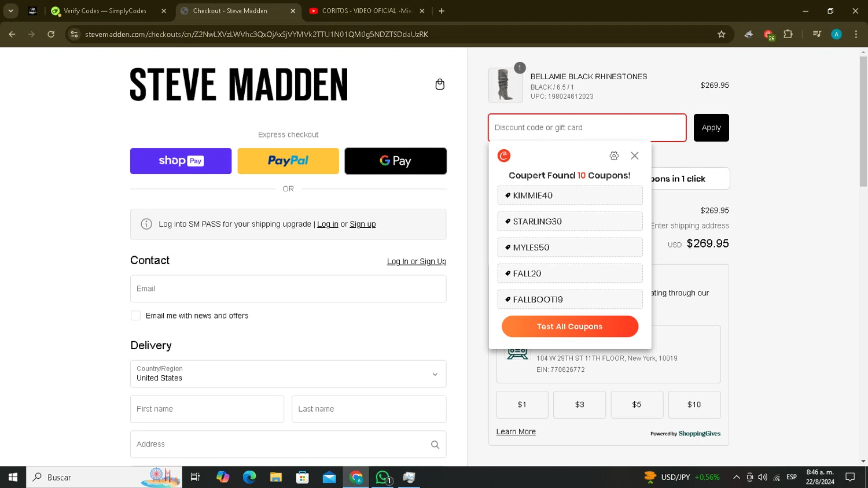Open the Chrome three-dot menu
This screenshot has width=868, height=488.
(x=856, y=34)
